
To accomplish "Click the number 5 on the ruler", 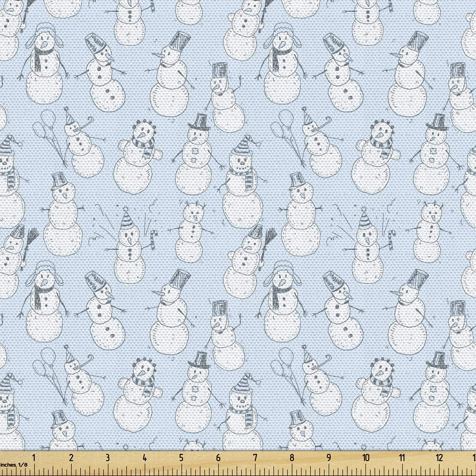I will tap(181, 458).
